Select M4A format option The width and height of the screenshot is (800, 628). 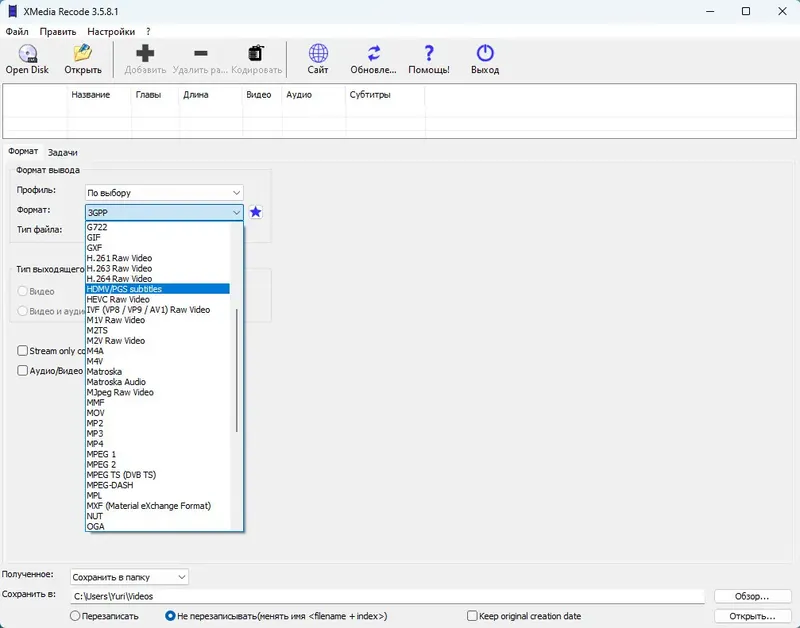click(x=158, y=351)
